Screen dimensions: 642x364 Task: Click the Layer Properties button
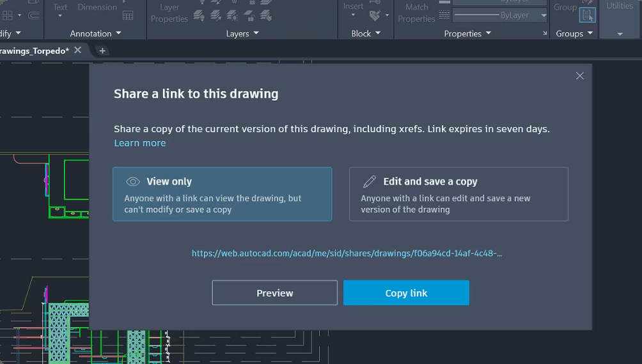(169, 13)
